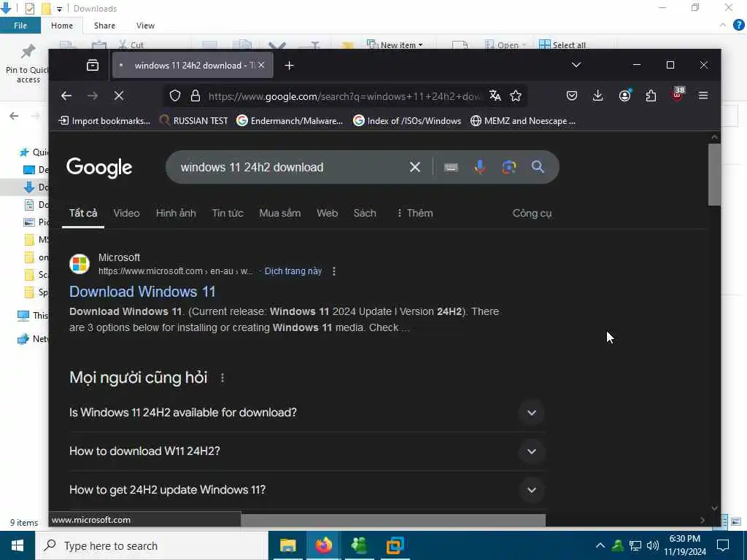This screenshot has height=560, width=747.
Task: Open Firefox downloads panel
Action: point(597,96)
